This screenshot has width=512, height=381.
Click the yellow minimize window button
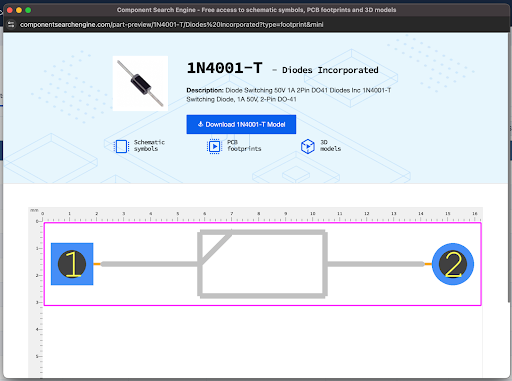point(19,10)
